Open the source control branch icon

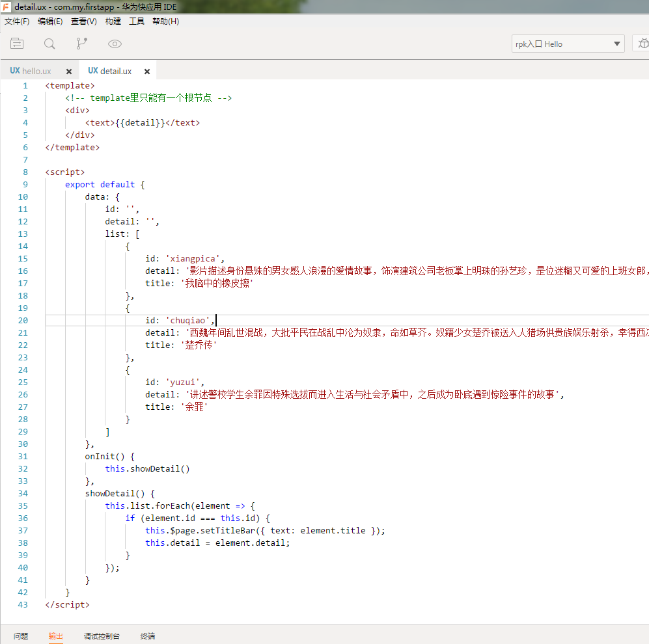(81, 44)
